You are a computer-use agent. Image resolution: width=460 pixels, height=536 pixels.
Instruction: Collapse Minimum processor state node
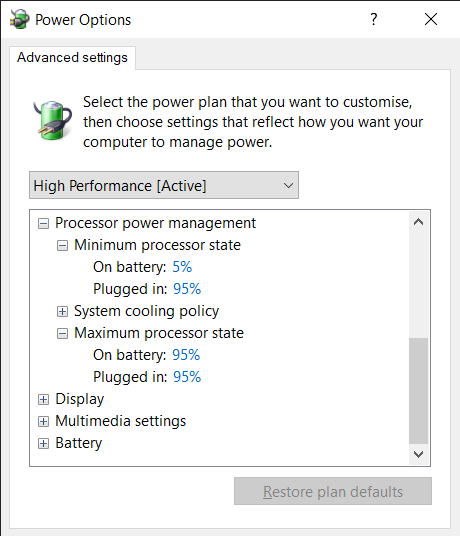click(x=62, y=245)
